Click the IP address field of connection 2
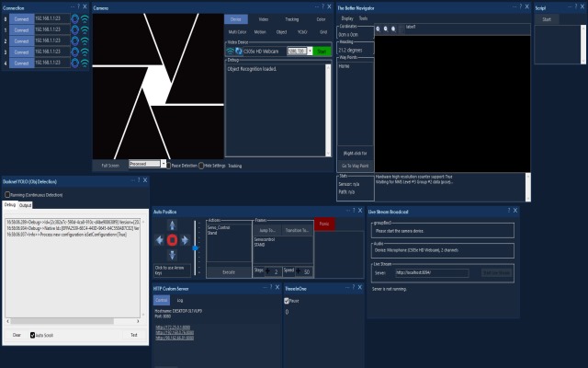The image size is (588, 368). pos(52,40)
